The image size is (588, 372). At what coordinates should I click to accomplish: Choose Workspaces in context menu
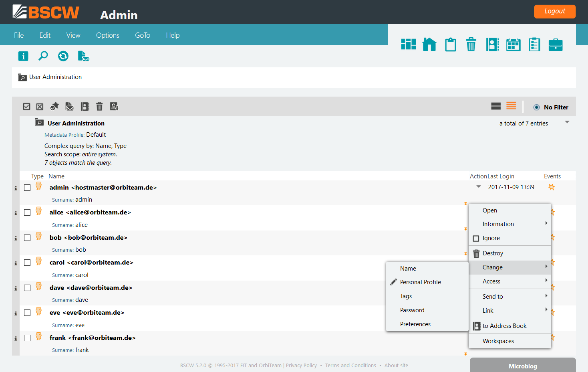point(510,341)
